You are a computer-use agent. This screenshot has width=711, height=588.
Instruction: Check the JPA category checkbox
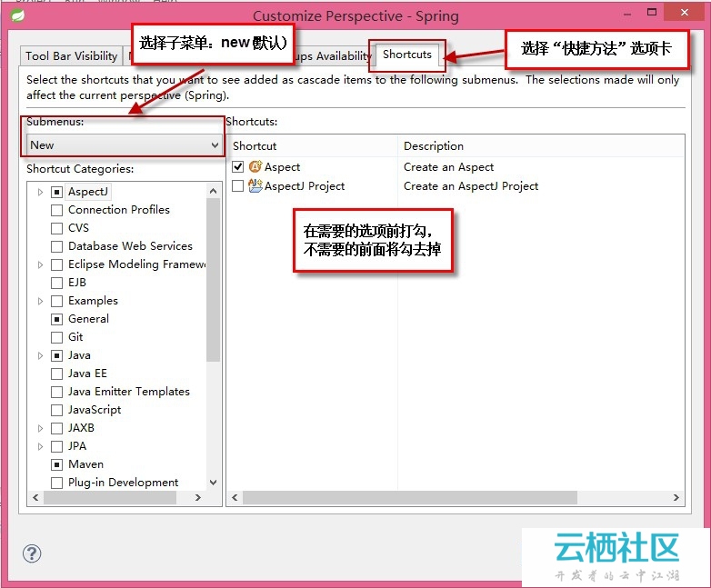[x=56, y=446]
